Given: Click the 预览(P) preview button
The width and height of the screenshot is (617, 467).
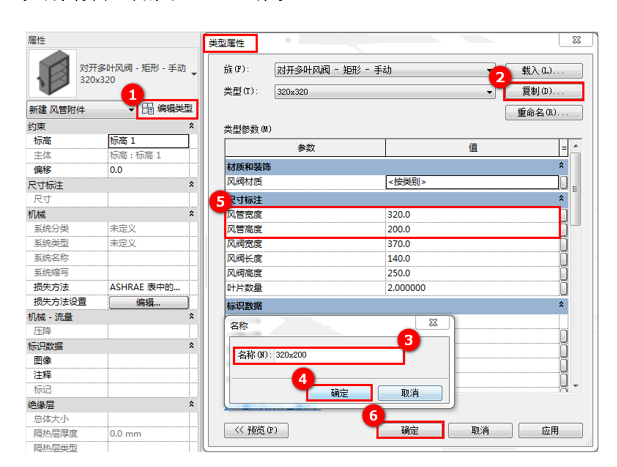Looking at the screenshot, I should 256,430.
